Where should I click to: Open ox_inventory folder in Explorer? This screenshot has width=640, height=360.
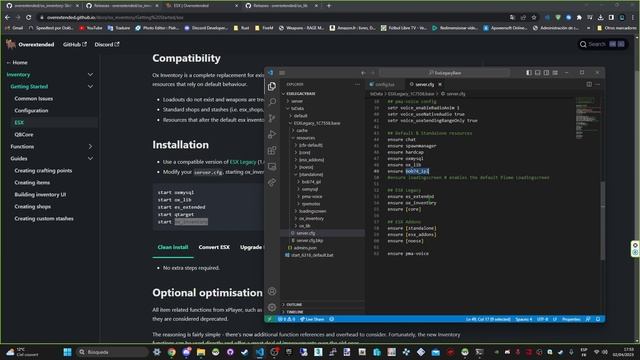[x=311, y=218]
